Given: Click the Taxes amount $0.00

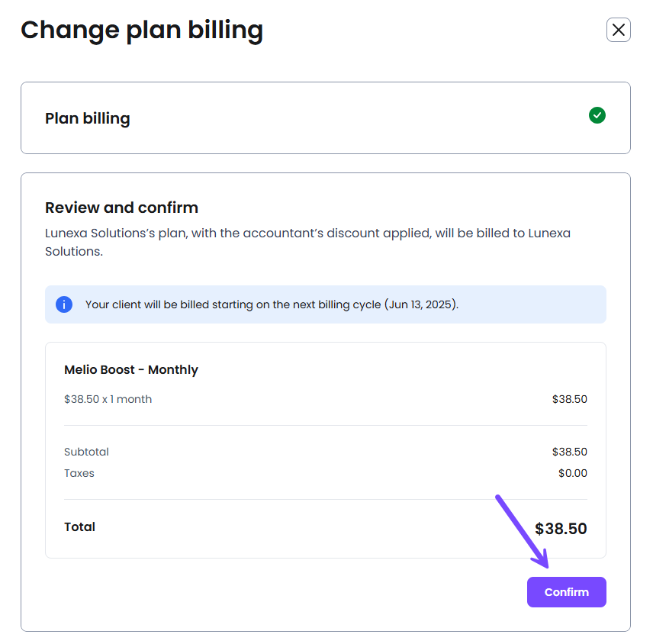Looking at the screenshot, I should [x=573, y=473].
